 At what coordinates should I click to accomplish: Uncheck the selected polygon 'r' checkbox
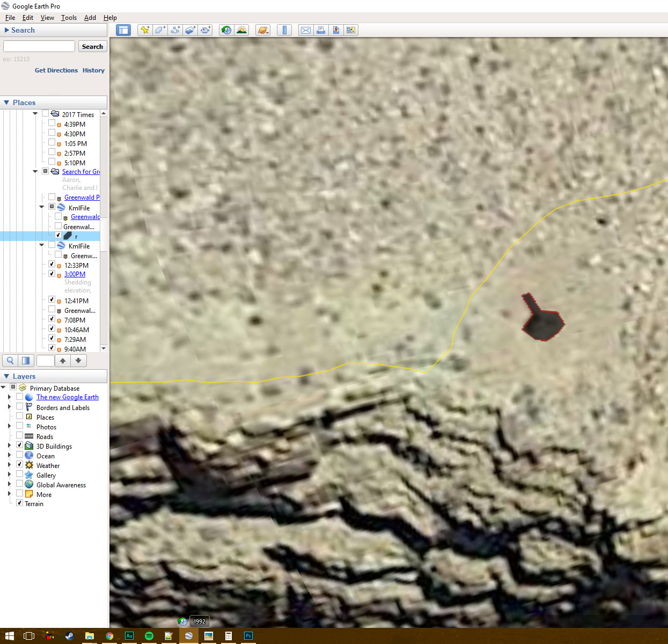(x=58, y=235)
